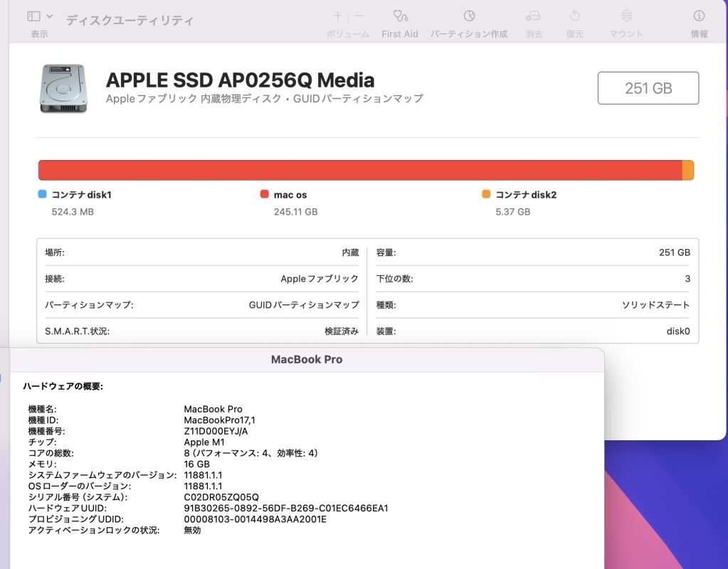This screenshot has height=569, width=728.
Task: Click the chip value Apple M1
Action: 204,442
